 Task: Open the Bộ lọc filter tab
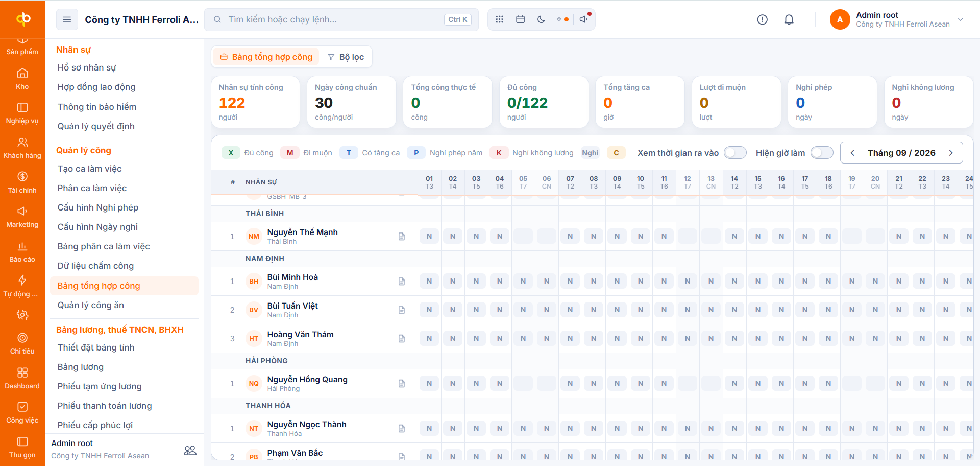point(346,57)
